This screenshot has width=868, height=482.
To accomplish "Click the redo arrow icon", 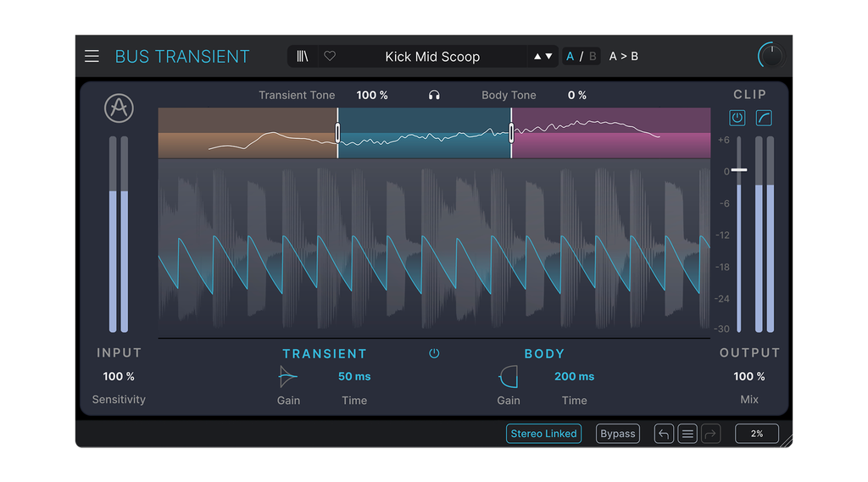I will point(711,434).
